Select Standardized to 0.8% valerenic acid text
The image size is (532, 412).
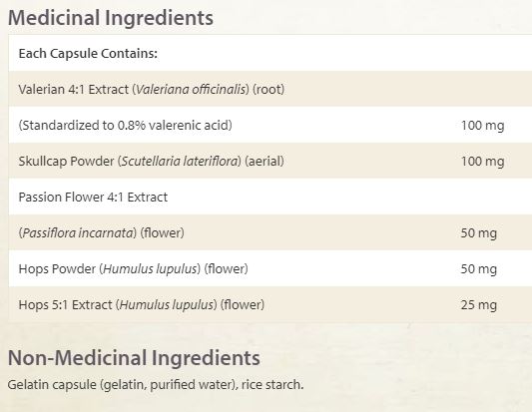125,126
